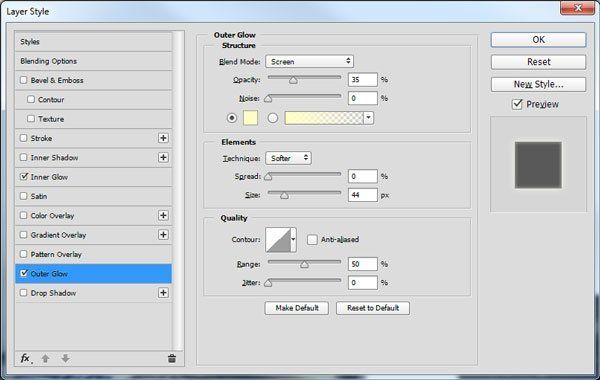Screen dimensions: 600x380
Task: Enable the Pattern Overlay checkbox
Action: 24,254
